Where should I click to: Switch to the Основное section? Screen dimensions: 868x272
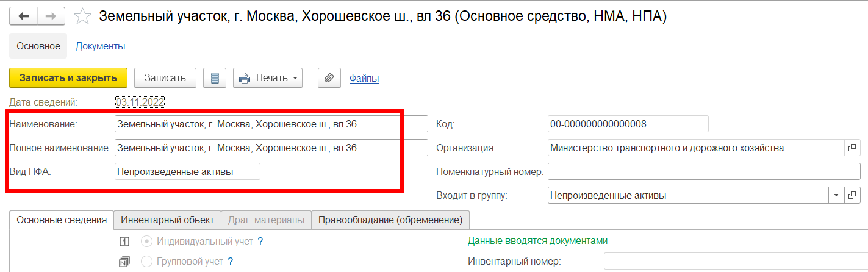click(x=38, y=46)
